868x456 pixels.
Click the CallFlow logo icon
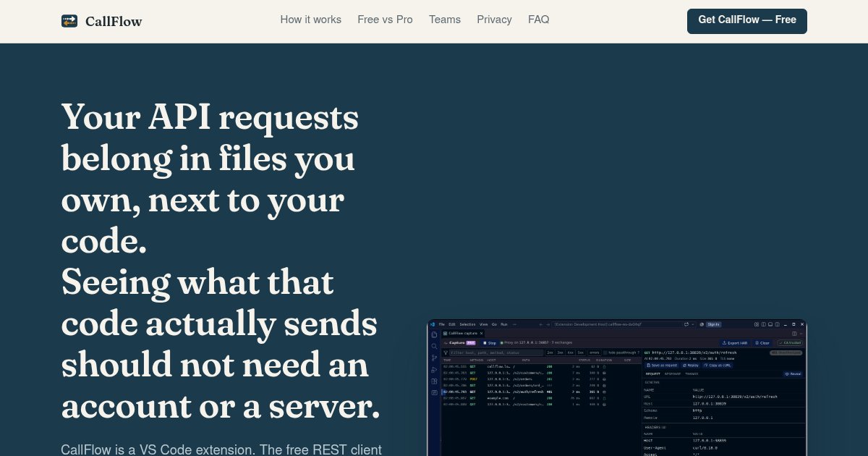69,21
